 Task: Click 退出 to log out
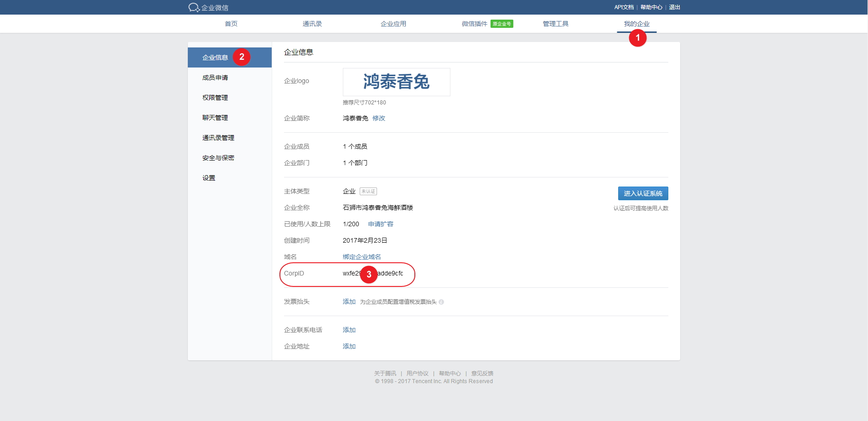pos(674,7)
